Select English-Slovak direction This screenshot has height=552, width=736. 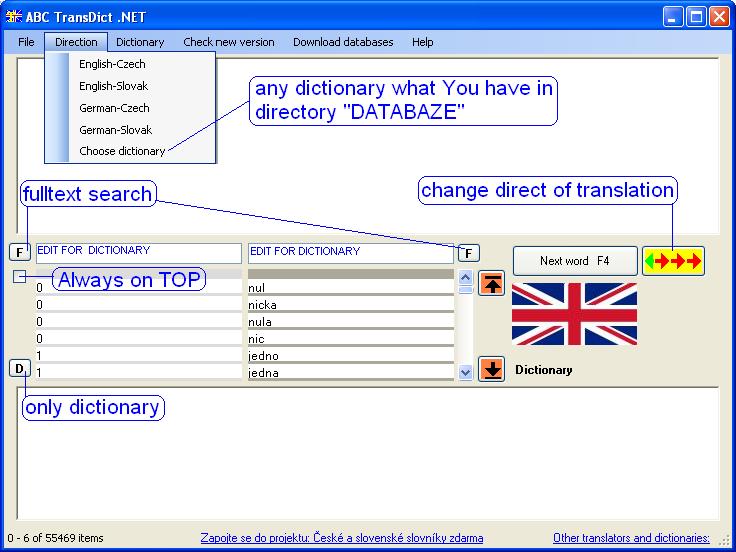click(130, 86)
